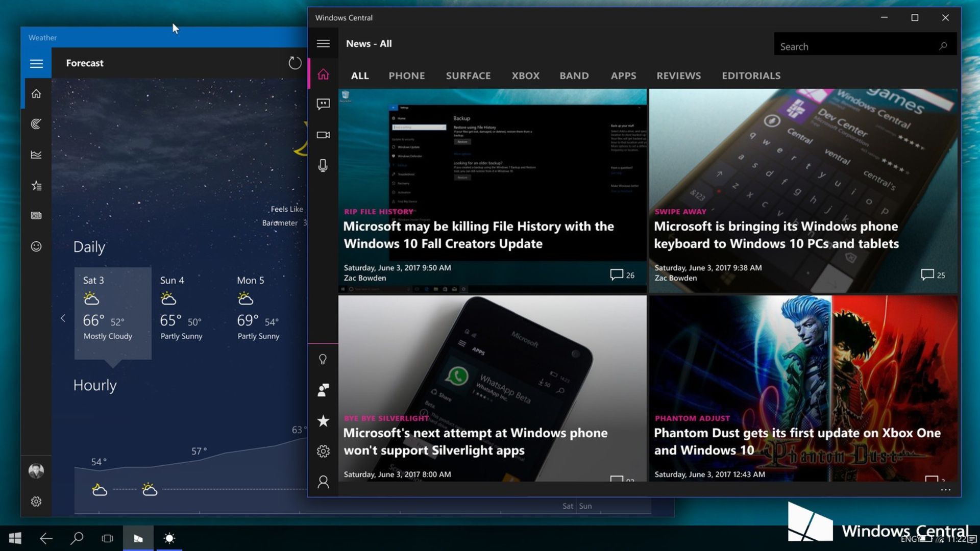Open the ellipsis more options at bottom right
The height and width of the screenshot is (551, 980).
945,490
